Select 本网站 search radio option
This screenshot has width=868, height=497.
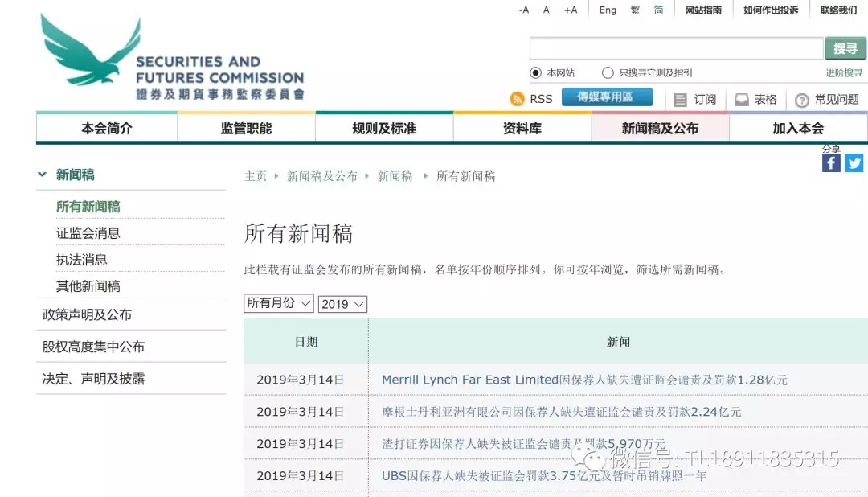(x=535, y=72)
